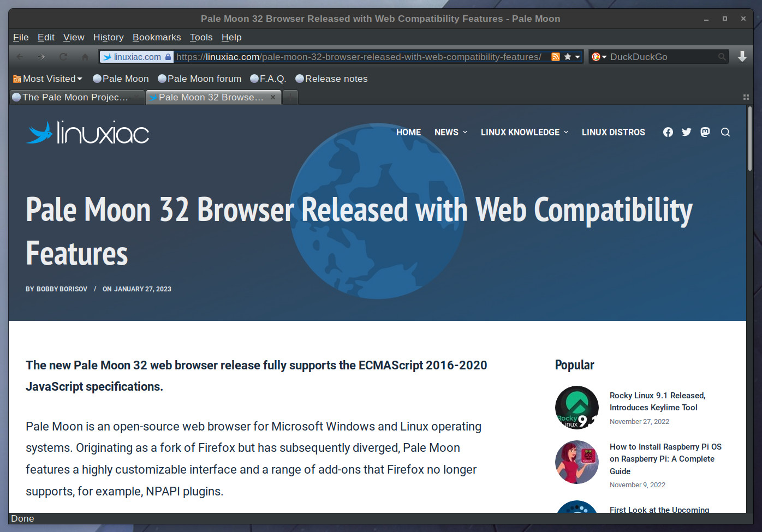
Task: Expand the Most Visited bookmarks folder
Action: (47, 79)
